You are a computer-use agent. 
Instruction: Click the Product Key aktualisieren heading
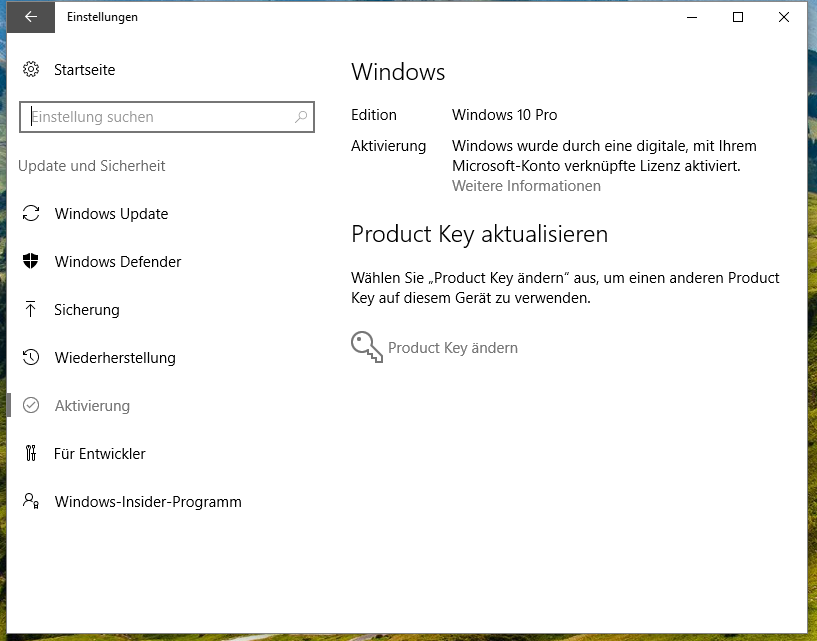tap(479, 234)
